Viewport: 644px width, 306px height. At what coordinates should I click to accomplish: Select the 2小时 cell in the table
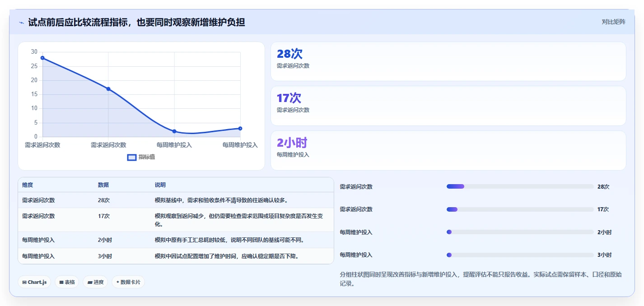click(105, 240)
